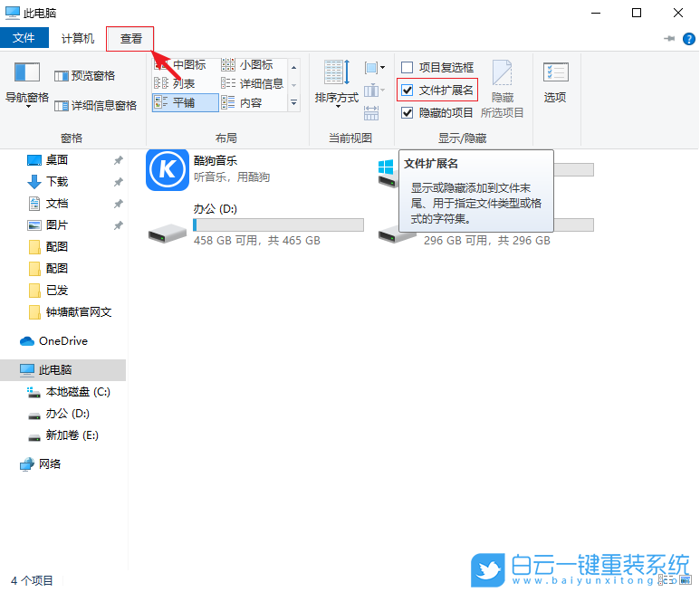
Task: Click the 4 个项目 status text
Action: click(x=32, y=580)
